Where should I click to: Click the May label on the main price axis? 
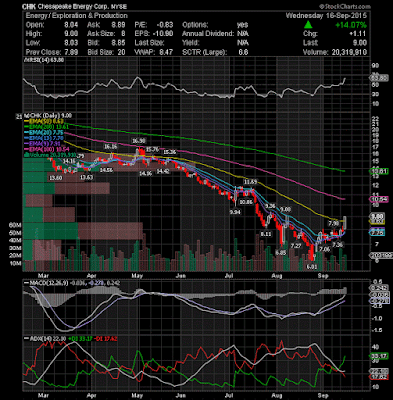tap(137, 276)
